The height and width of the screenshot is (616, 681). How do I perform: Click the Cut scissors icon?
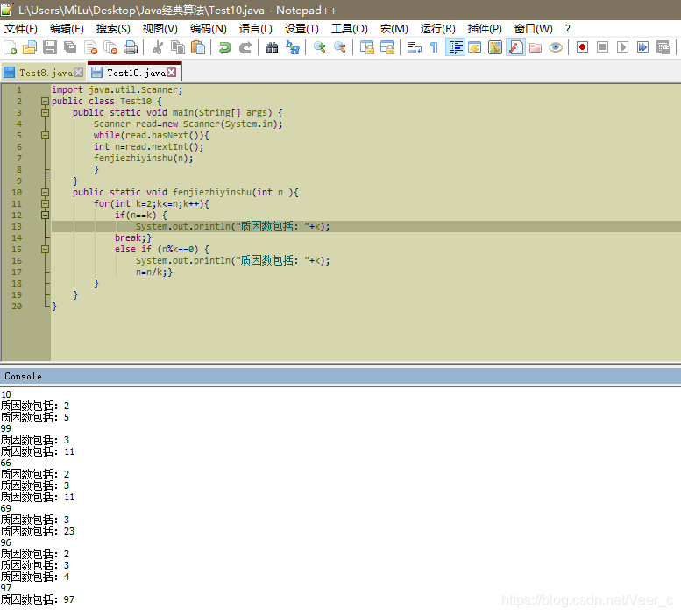coord(157,47)
